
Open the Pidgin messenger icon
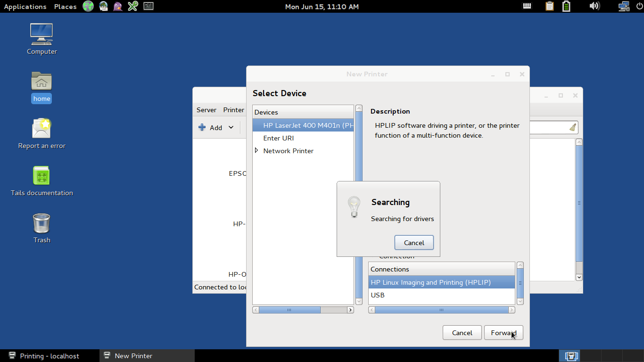pos(118,6)
